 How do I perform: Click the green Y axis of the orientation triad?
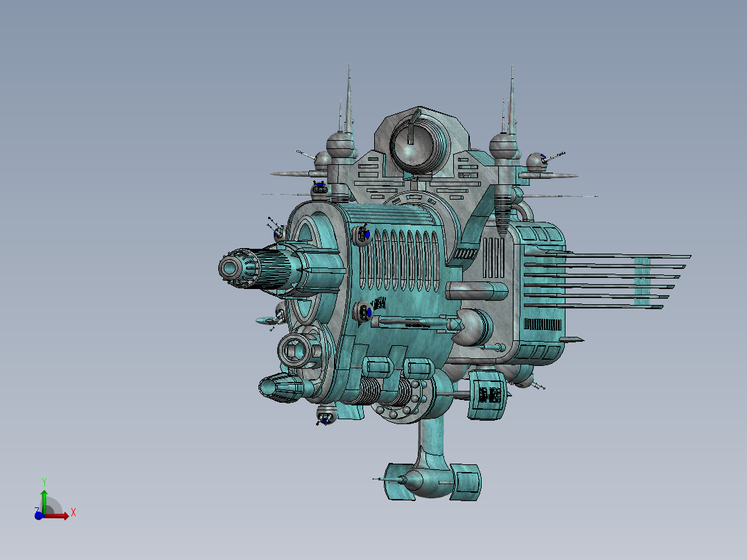click(44, 502)
